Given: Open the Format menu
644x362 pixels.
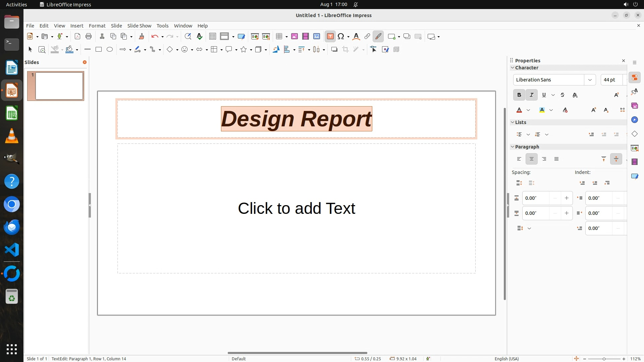Looking at the screenshot, I should pos(97,26).
